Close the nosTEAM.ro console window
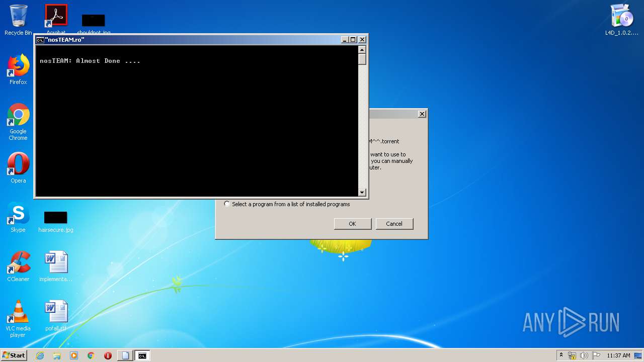The width and height of the screenshot is (644, 362). [362, 40]
